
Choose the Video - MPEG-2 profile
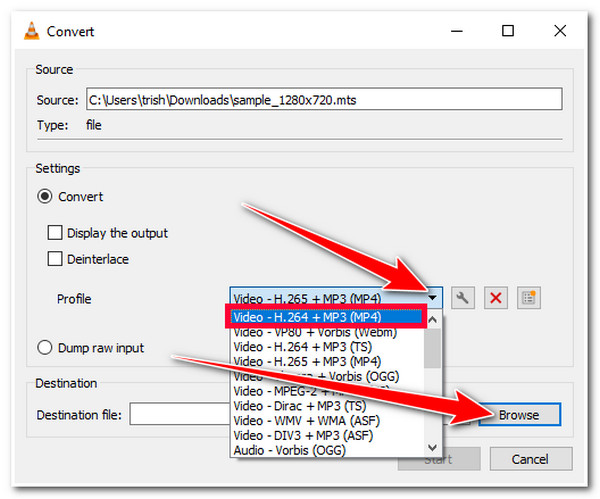coord(328,391)
